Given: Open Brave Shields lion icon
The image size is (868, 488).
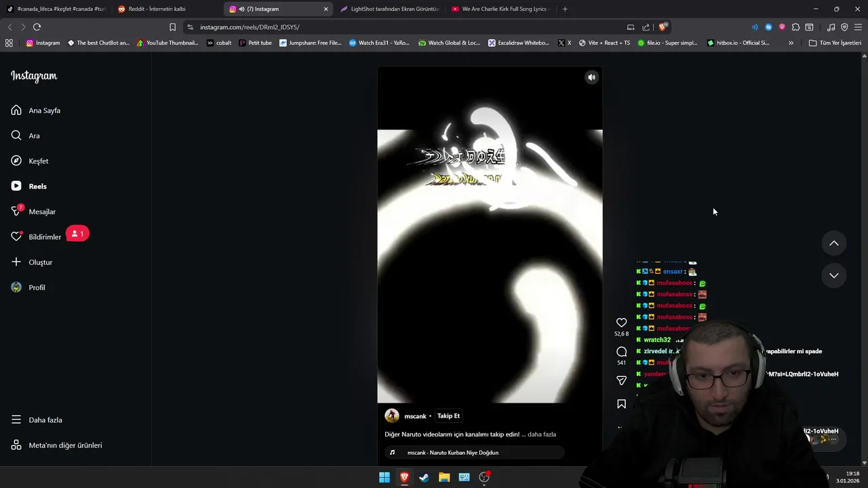Looking at the screenshot, I should point(663,26).
